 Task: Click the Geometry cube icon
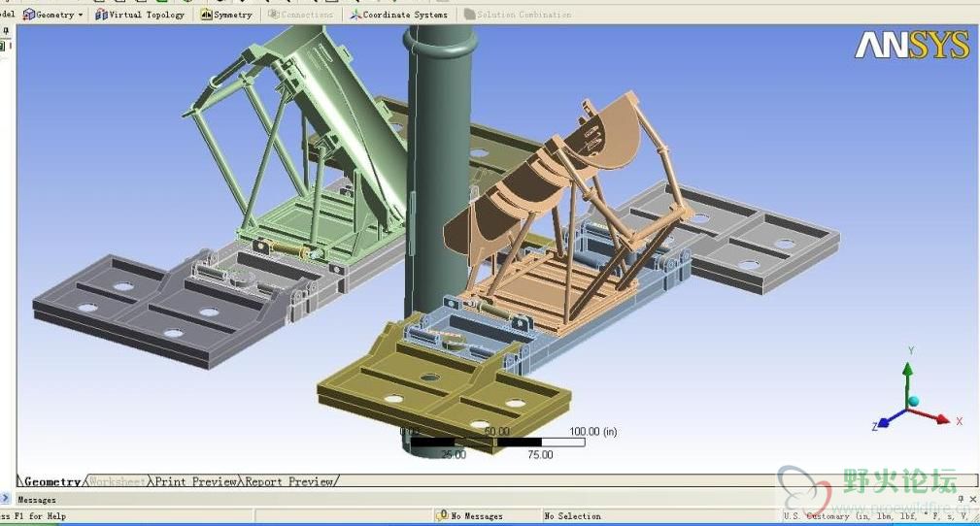[x=29, y=14]
